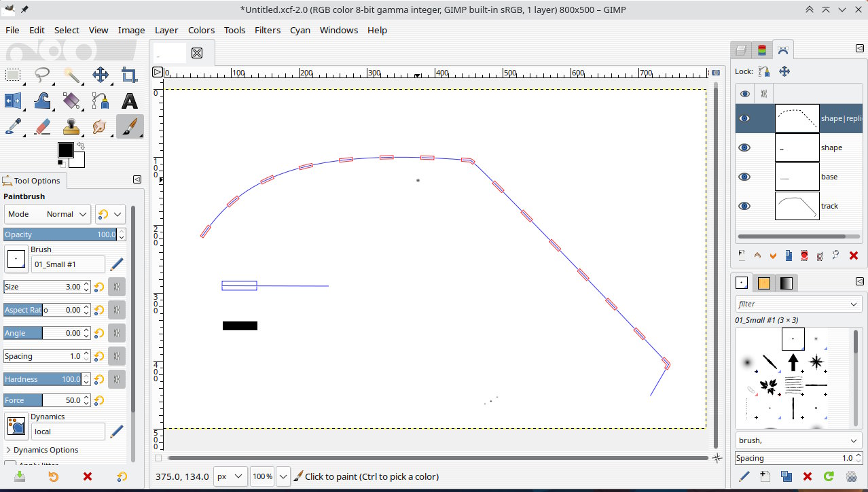Toggle lock position and size
868x492 pixels.
point(784,71)
